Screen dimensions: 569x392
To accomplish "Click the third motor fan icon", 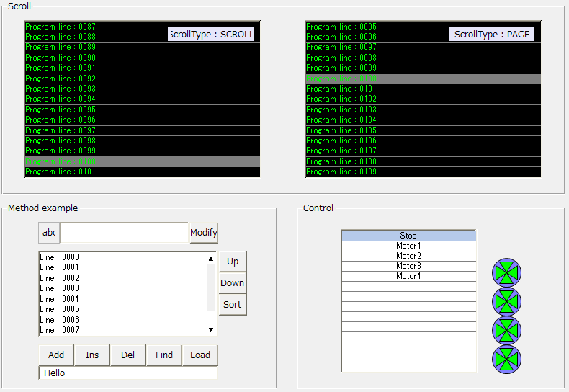I will 506,330.
